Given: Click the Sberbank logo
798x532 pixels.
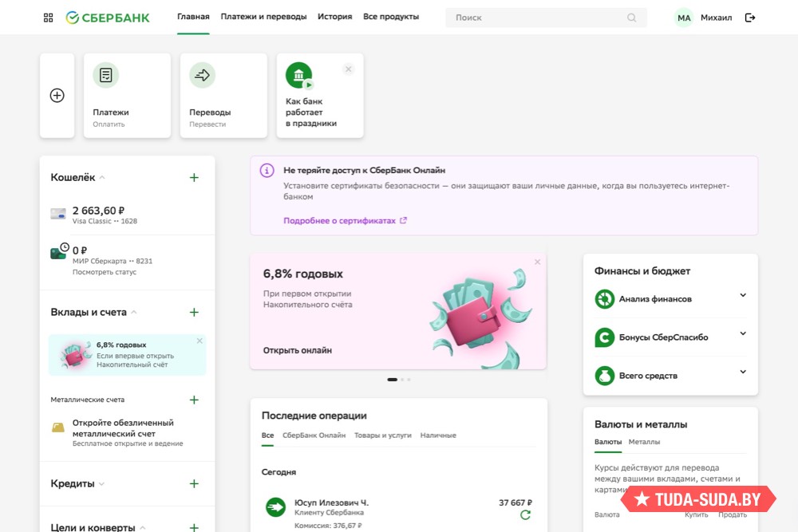Looking at the screenshot, I should coord(108,18).
